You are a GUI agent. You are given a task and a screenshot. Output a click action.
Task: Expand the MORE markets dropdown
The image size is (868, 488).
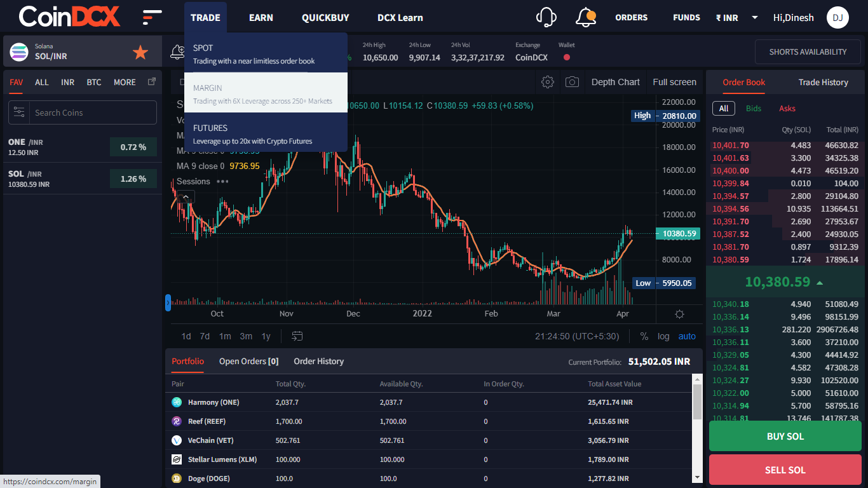click(x=125, y=82)
